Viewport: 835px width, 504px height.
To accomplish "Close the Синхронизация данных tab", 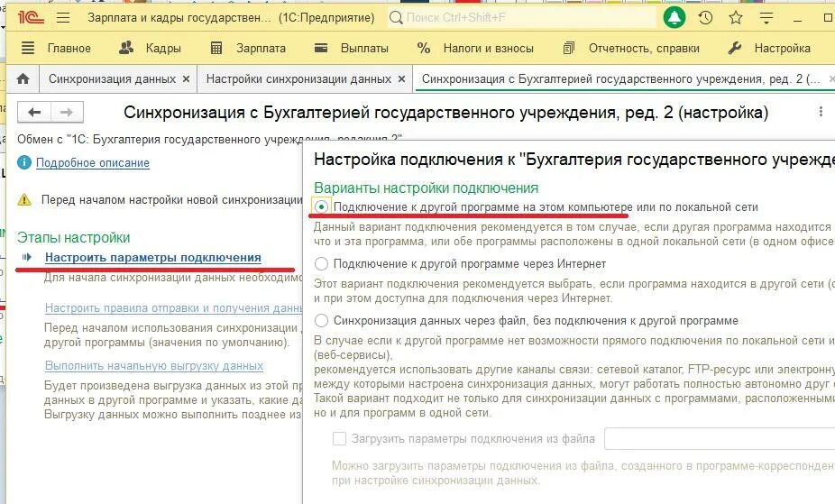I will click(x=187, y=78).
